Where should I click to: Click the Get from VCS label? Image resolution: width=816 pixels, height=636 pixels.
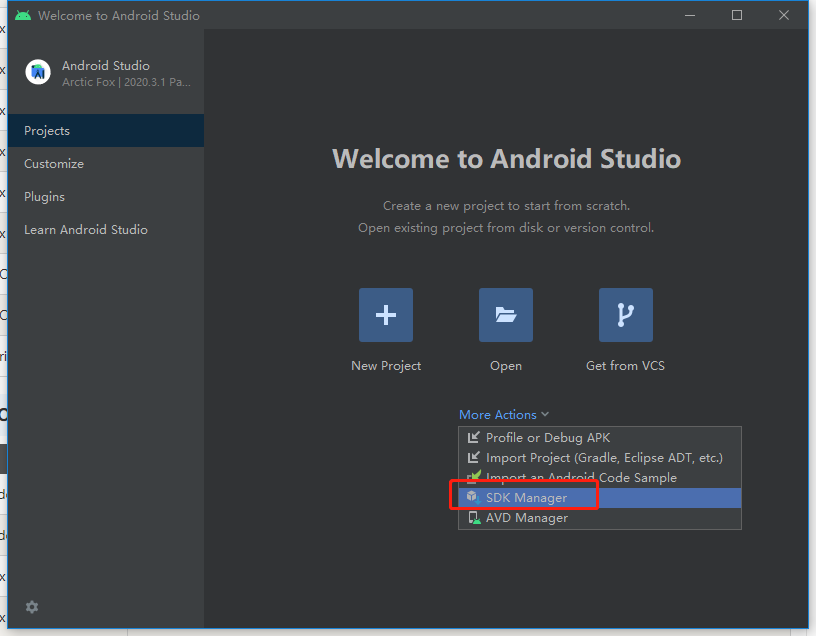pos(626,366)
